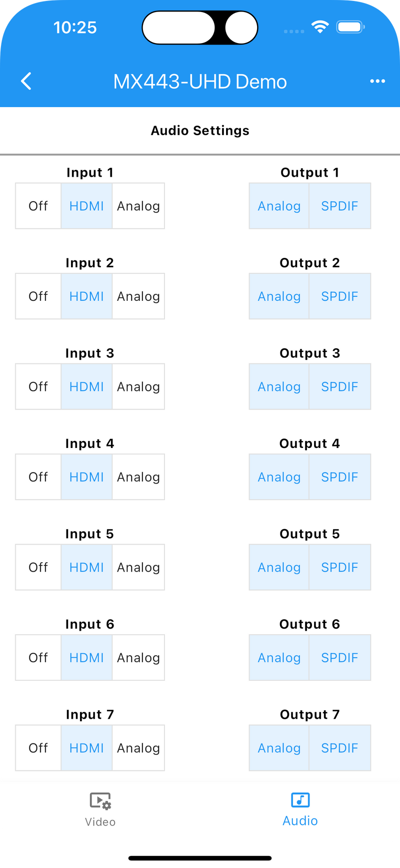The height and width of the screenshot is (868, 400).
Task: Toggle SPDIF on Output 4
Action: click(x=339, y=477)
